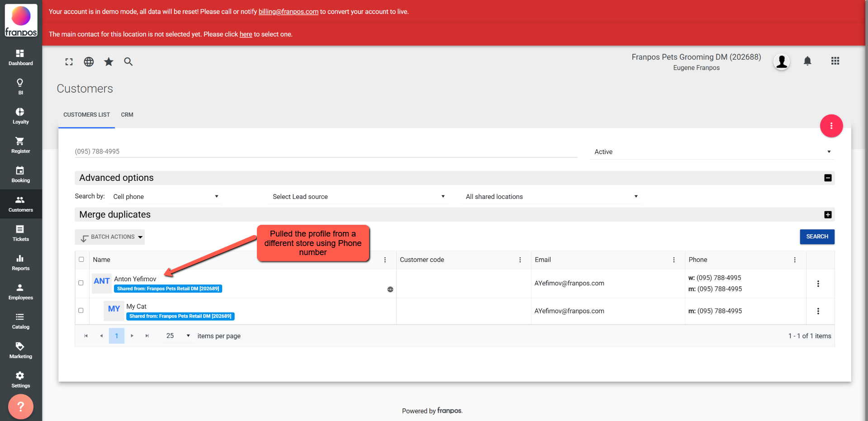Open the Register cart section
Image resolution: width=868 pixels, height=421 pixels.
pos(21,146)
